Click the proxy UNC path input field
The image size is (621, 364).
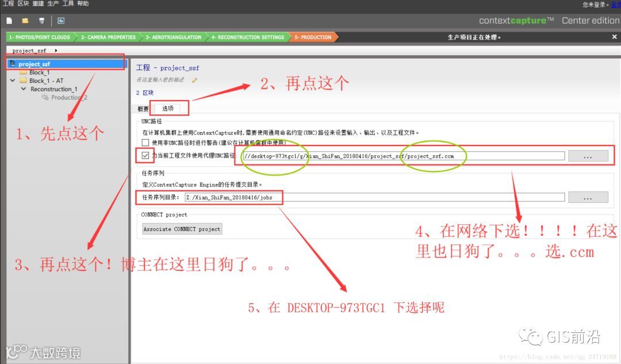404,156
